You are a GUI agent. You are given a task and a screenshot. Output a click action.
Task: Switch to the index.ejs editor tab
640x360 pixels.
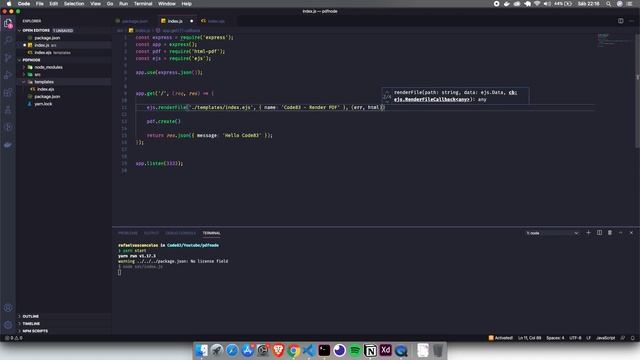pyautogui.click(x=216, y=21)
